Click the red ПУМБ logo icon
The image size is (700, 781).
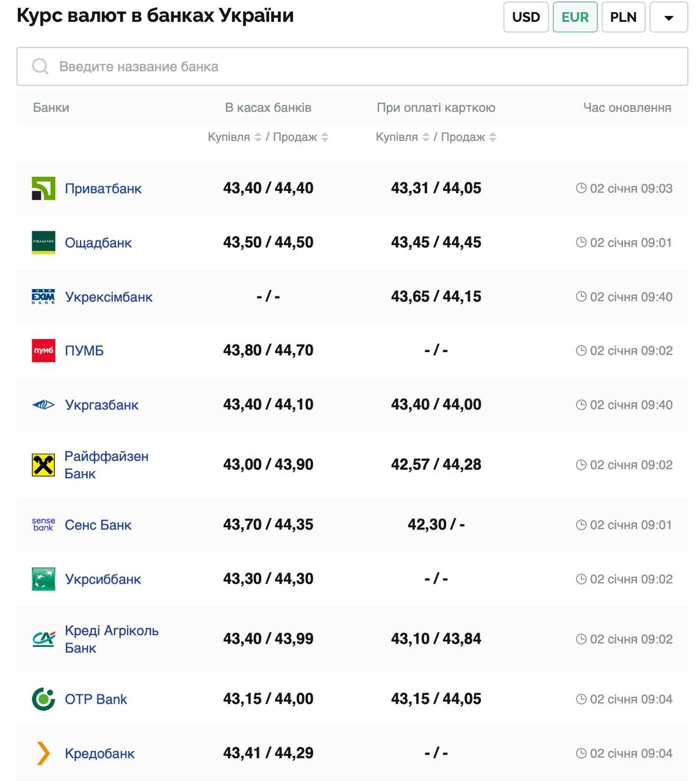click(43, 351)
